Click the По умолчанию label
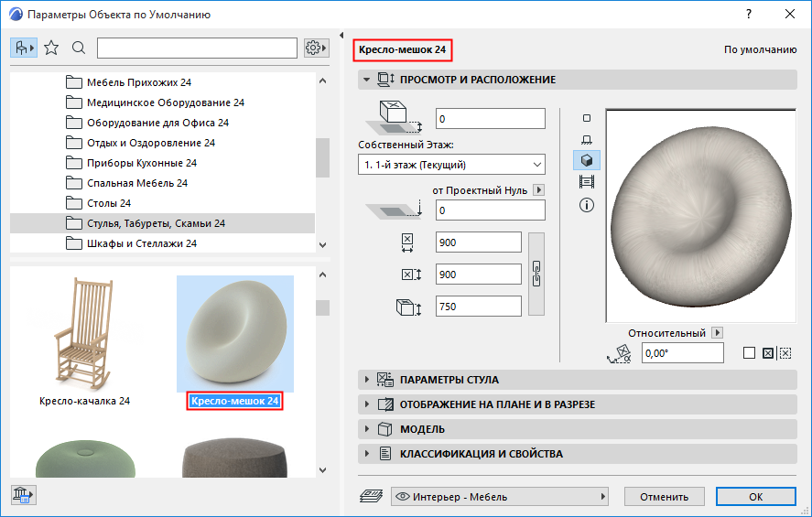Screen dimensions: 812x517 pos(760,49)
